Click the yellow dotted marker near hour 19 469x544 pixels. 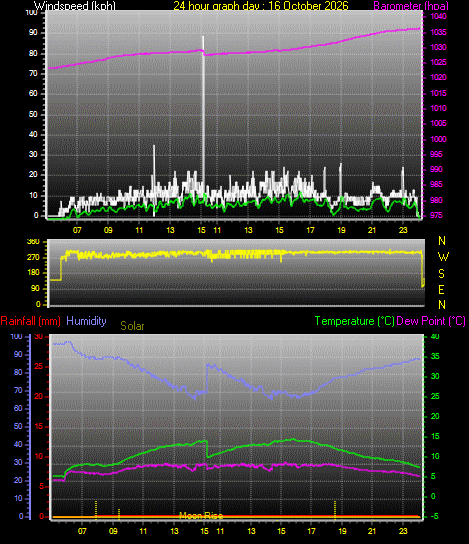coord(335,510)
